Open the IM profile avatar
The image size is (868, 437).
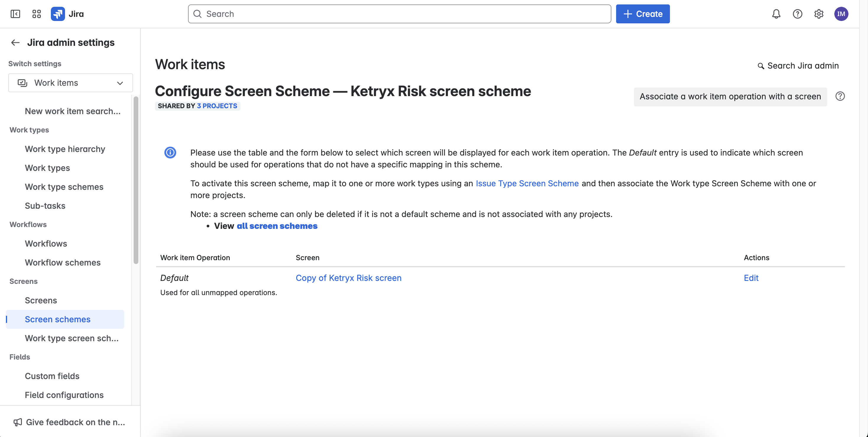tap(841, 14)
